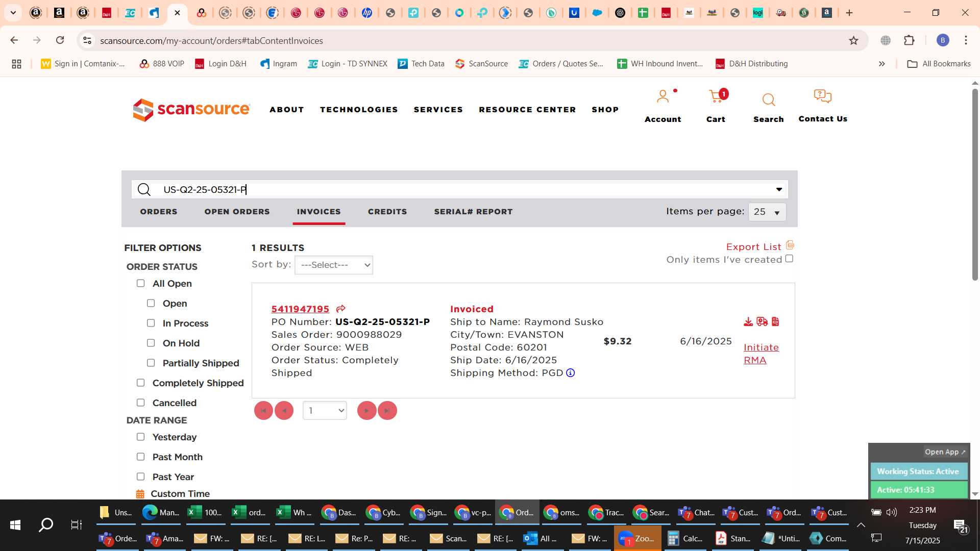
Task: Check the Partially Shipped filter
Action: [151, 363]
